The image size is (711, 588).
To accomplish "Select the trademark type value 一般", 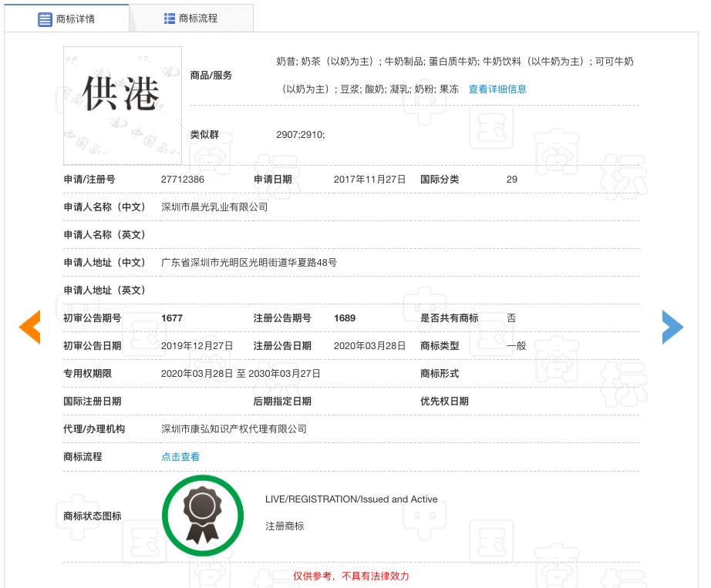I will [x=517, y=346].
